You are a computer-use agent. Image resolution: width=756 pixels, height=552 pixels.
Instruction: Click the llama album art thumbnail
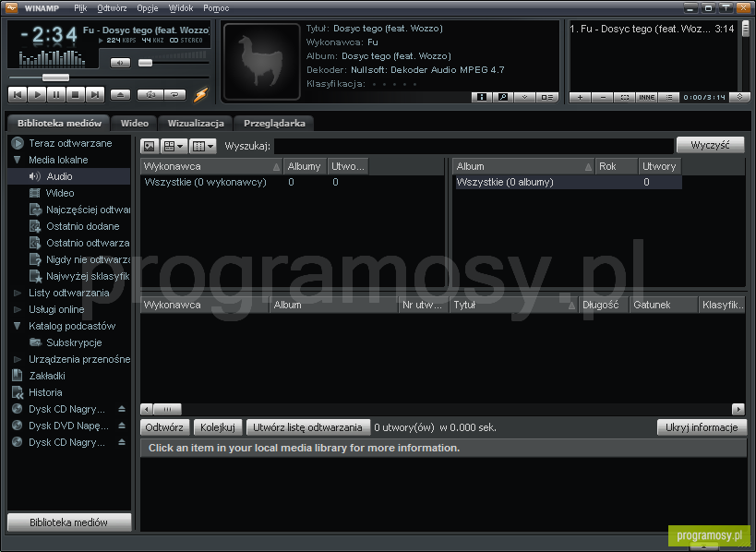click(x=262, y=62)
